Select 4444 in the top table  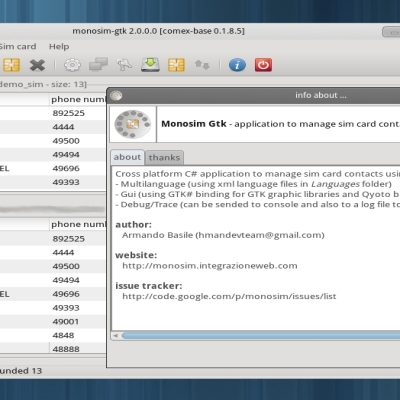coord(63,127)
